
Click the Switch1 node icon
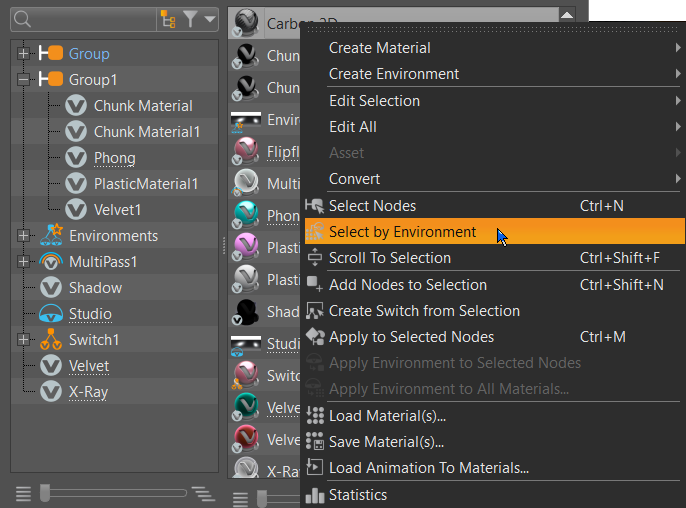[51, 340]
